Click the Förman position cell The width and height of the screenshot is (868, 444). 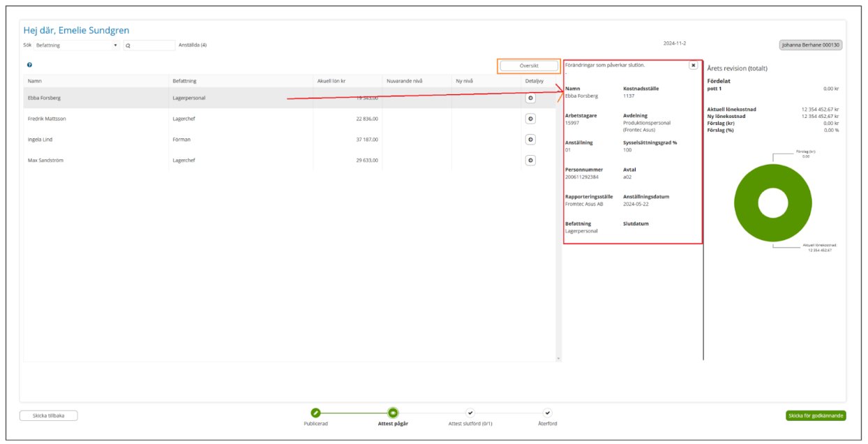point(181,140)
